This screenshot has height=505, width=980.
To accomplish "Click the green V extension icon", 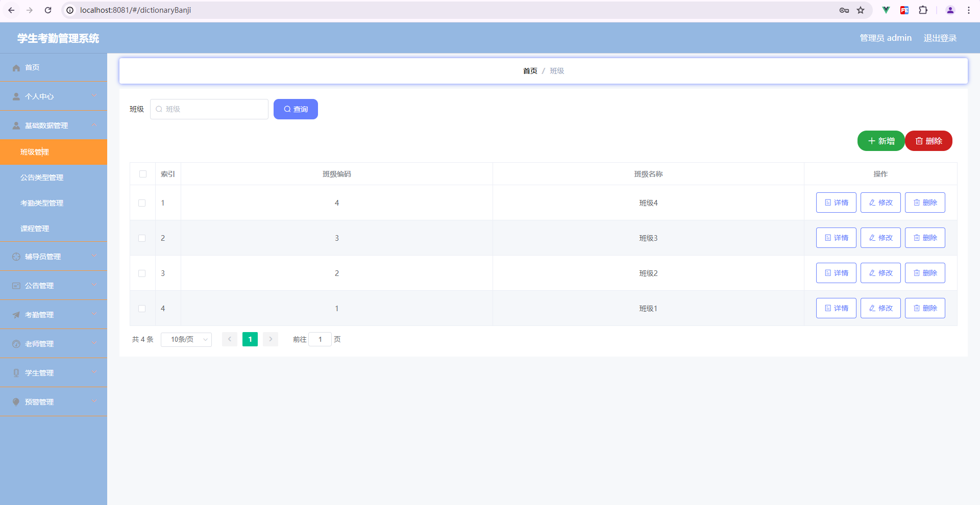I will tap(886, 10).
